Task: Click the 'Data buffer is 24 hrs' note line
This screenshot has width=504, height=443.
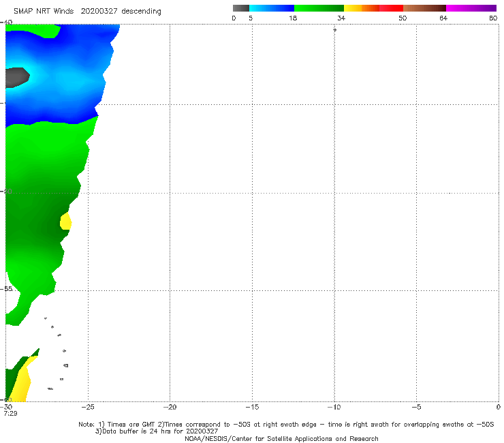Action: [x=156, y=431]
